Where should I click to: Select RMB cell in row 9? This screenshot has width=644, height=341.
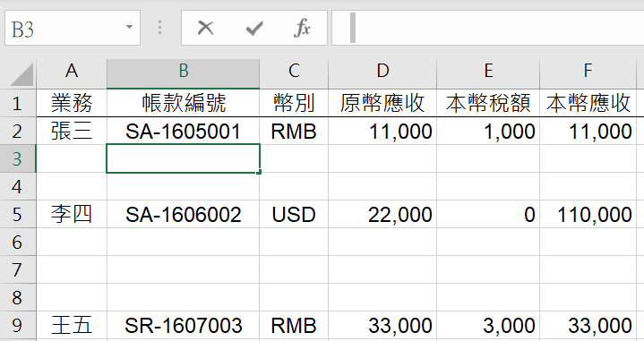(x=294, y=326)
